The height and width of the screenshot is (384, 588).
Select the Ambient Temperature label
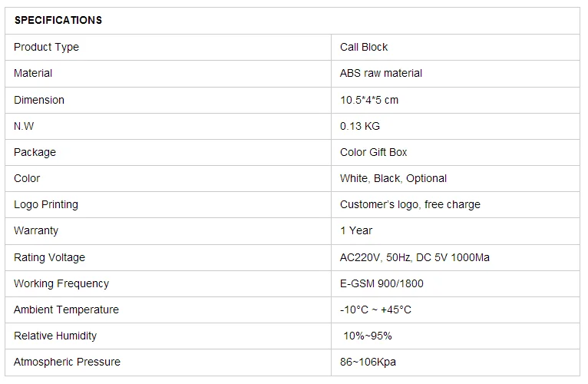[x=66, y=310]
